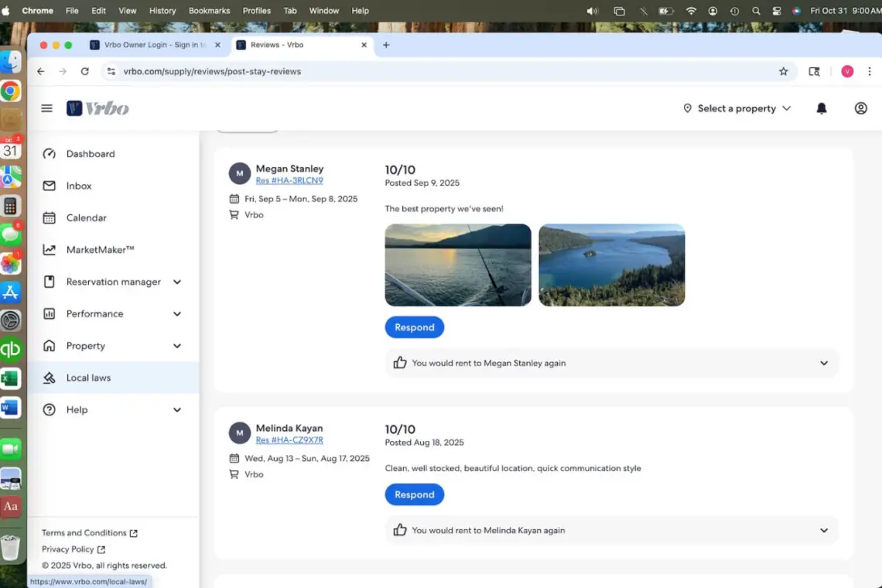Switch to Vrbo Owner Login tab

(155, 45)
